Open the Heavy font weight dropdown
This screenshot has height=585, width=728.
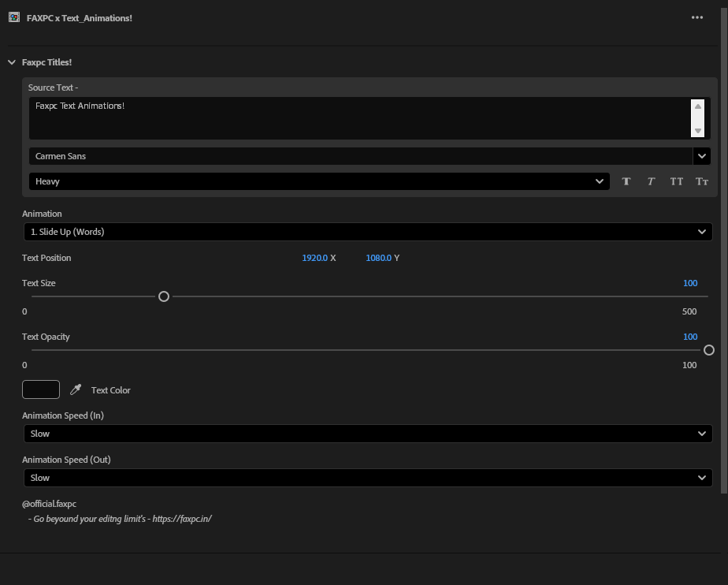[x=319, y=181]
